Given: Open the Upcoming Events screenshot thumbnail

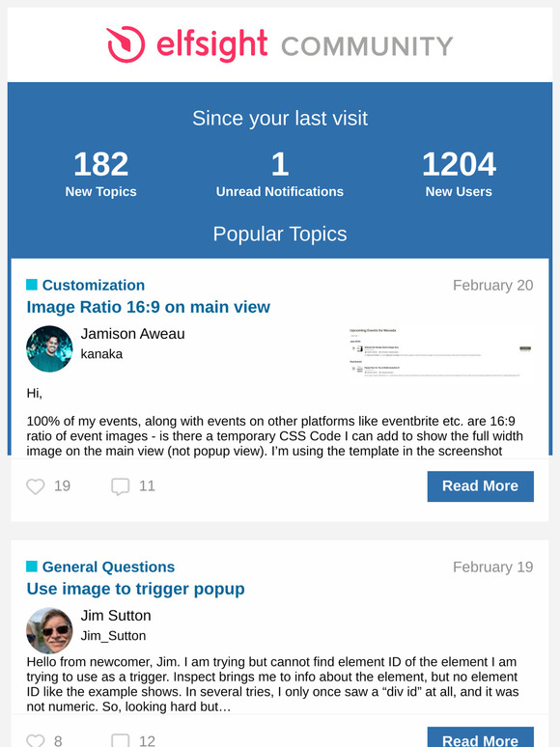Looking at the screenshot, I should point(440,352).
